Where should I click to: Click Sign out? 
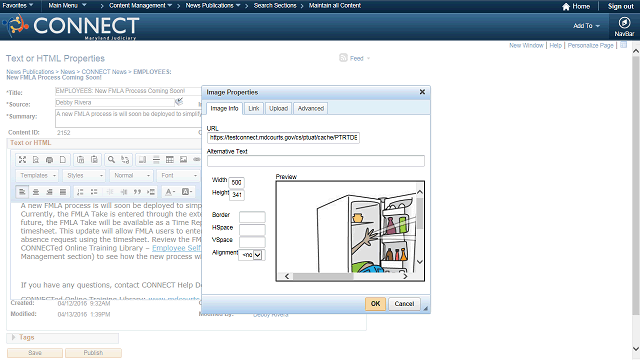click(x=620, y=6)
